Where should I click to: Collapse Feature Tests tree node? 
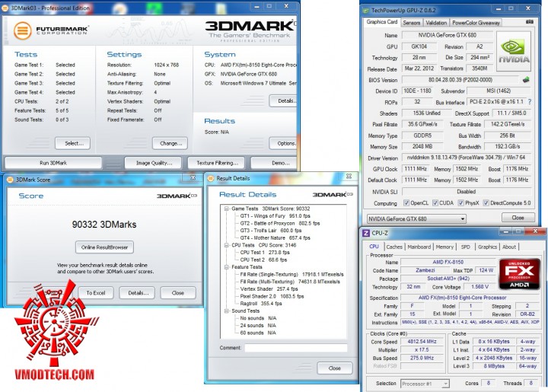[227, 267]
